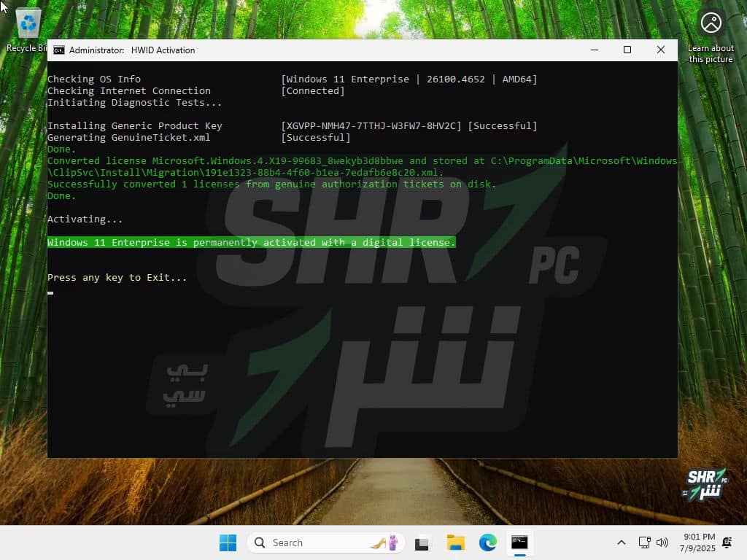747x560 pixels.
Task: Open Microsoft Edge from the taskbar
Action: click(487, 542)
